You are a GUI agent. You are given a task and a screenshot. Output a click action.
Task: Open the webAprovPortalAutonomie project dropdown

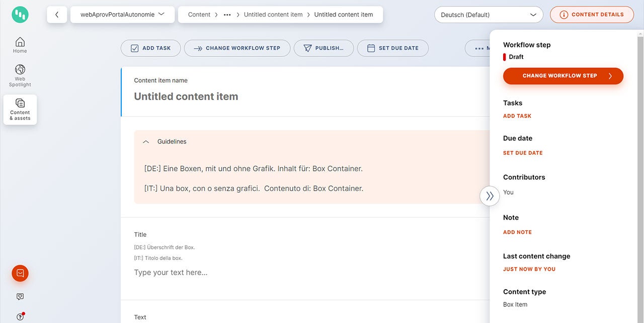tap(122, 15)
